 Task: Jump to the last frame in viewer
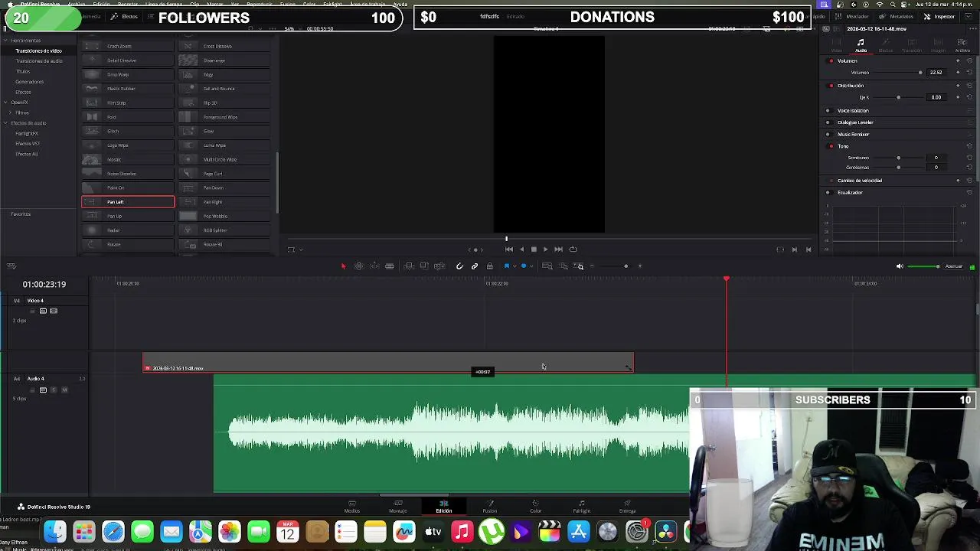tap(558, 249)
